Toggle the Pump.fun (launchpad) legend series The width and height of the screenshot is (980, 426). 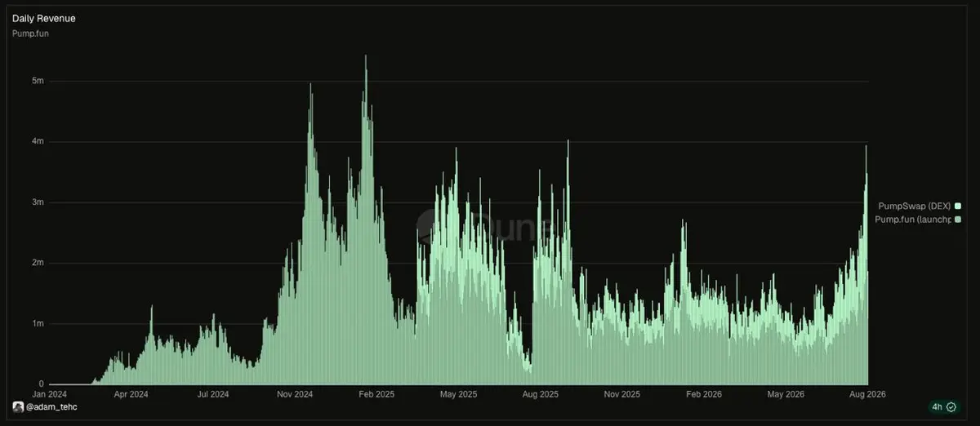point(920,220)
